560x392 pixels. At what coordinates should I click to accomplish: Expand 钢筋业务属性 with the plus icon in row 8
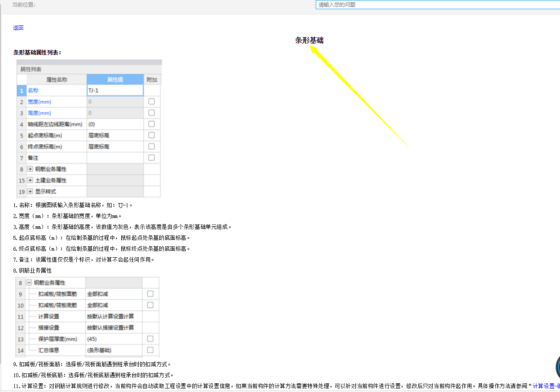[x=30, y=169]
